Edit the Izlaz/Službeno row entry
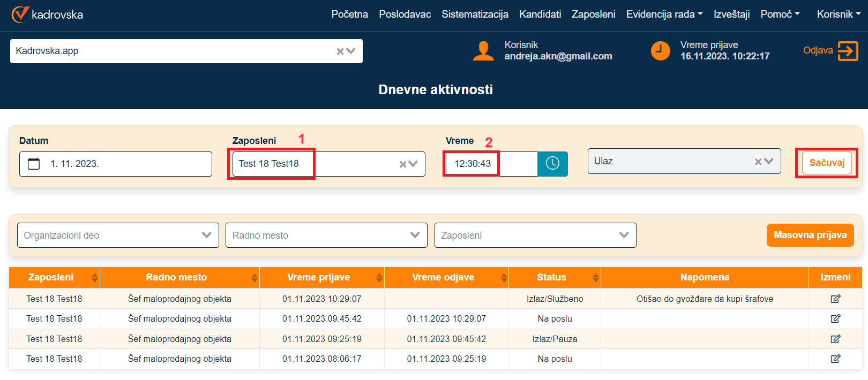868x380 pixels. (835, 299)
